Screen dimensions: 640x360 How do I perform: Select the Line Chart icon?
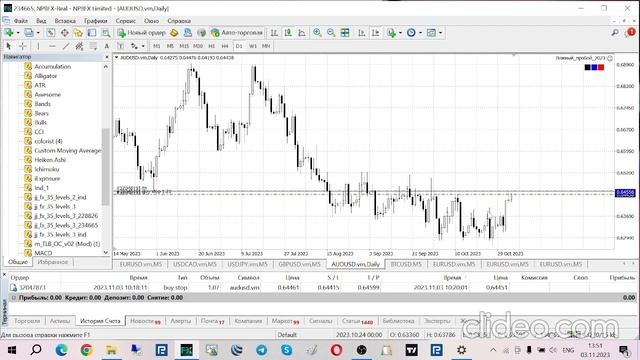tap(302, 33)
